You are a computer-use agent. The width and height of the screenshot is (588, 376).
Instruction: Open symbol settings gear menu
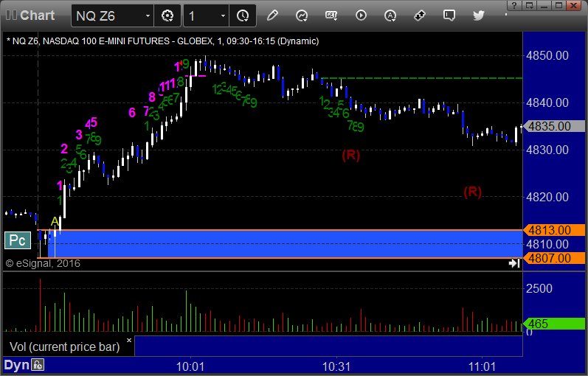click(167, 15)
